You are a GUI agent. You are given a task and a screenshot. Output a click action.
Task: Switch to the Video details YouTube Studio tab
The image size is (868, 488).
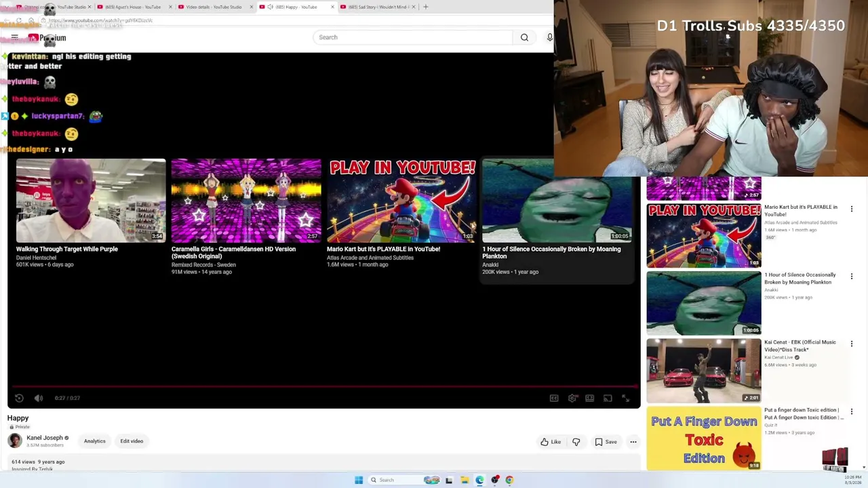214,7
